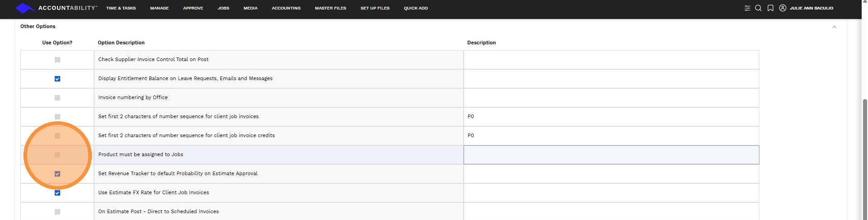The height and width of the screenshot is (220, 868).
Task: Click the Accountability logo icon
Action: pos(25,8)
